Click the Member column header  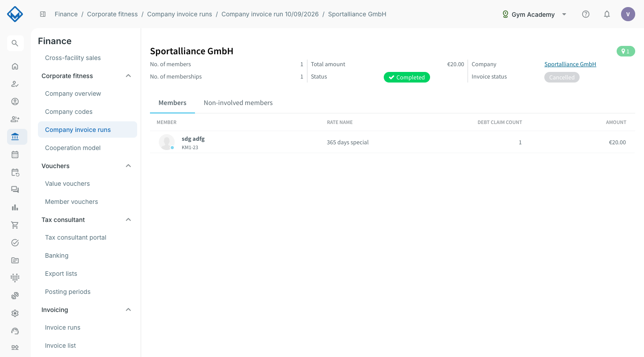(166, 122)
